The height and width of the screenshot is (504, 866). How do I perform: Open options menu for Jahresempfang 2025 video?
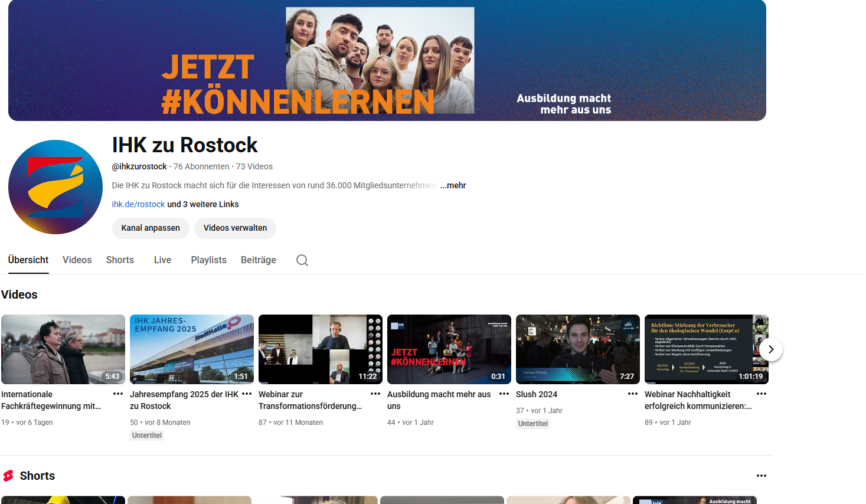tap(247, 394)
